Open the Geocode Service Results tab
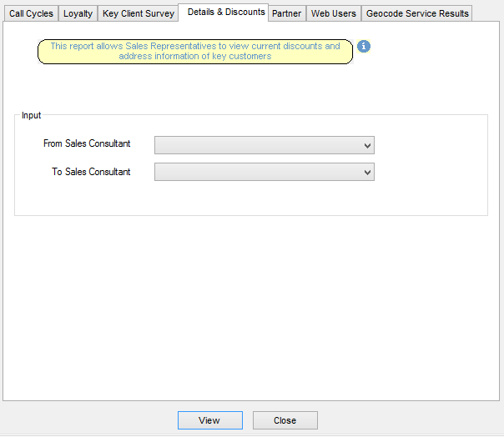 417,13
